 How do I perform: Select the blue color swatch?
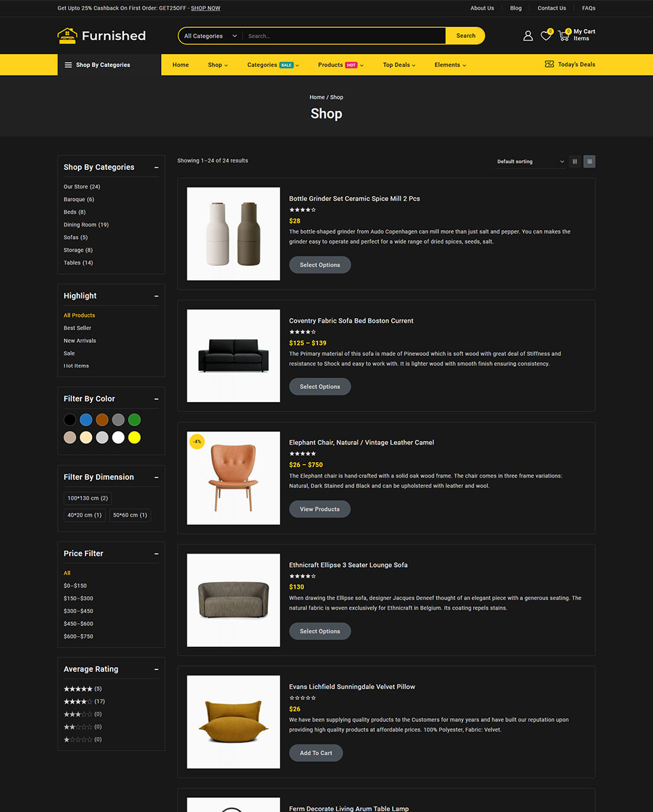point(86,420)
